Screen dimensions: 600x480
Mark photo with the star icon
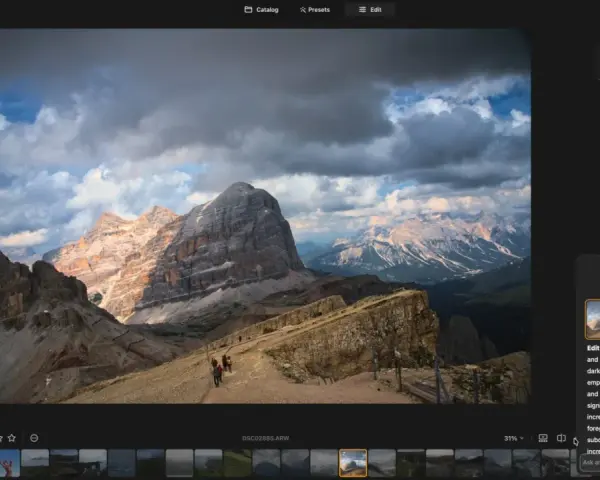pos(12,438)
